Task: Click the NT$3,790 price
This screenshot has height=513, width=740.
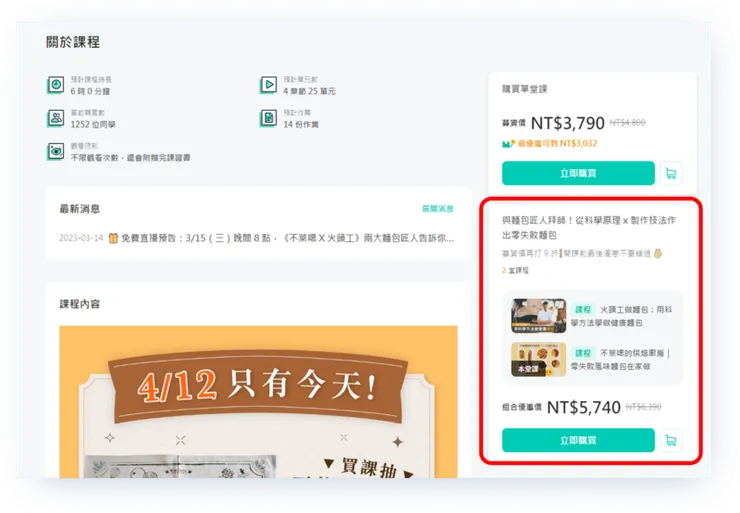Action: (x=567, y=123)
